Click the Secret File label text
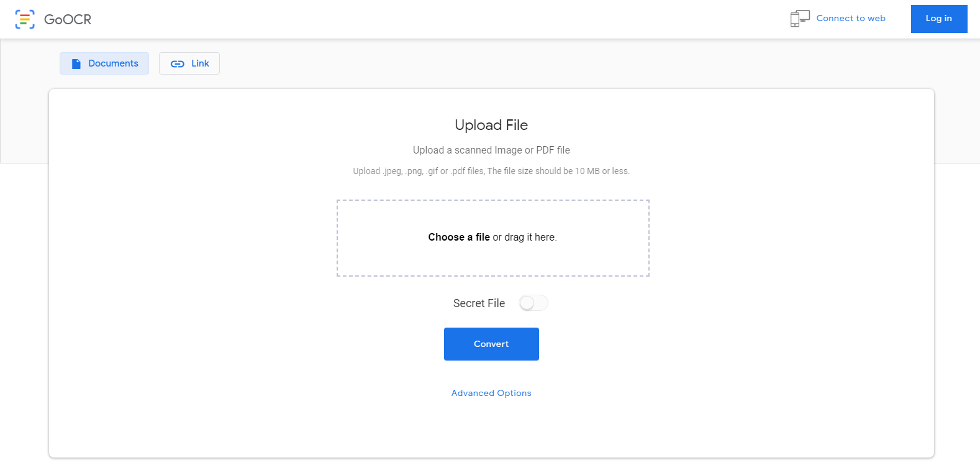 (x=479, y=303)
